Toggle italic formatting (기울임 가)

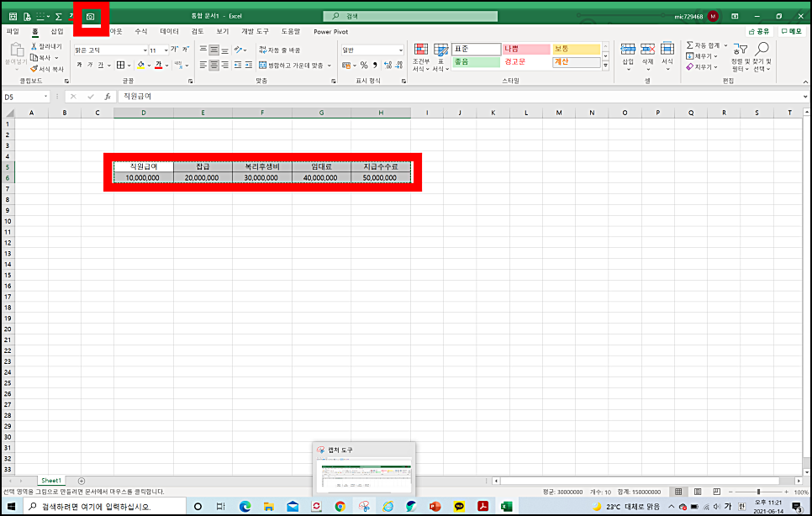click(90, 66)
